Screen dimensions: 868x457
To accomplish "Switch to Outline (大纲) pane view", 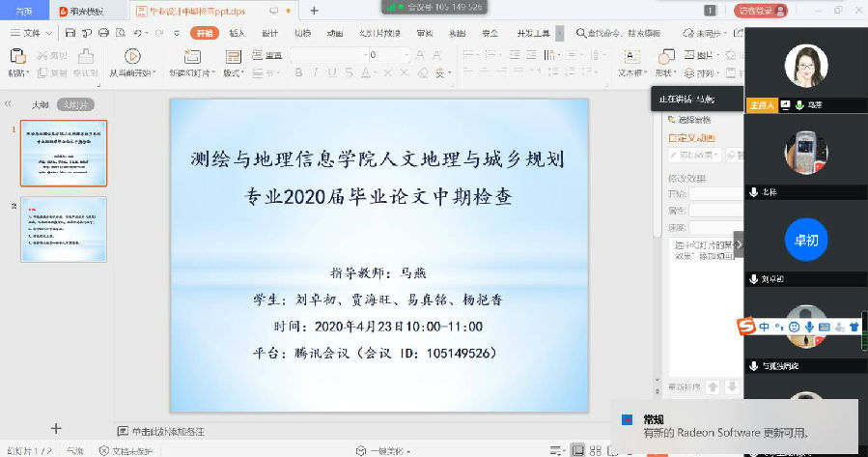I will 40,104.
